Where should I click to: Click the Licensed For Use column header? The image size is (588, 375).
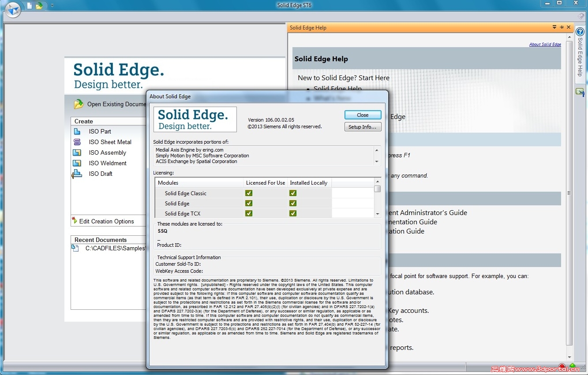pos(266,182)
